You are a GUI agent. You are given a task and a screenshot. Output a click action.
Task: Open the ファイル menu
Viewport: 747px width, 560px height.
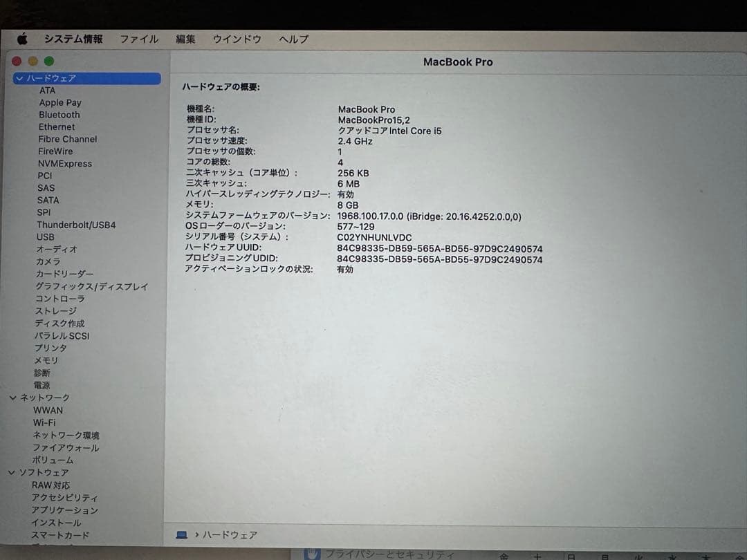tap(139, 39)
